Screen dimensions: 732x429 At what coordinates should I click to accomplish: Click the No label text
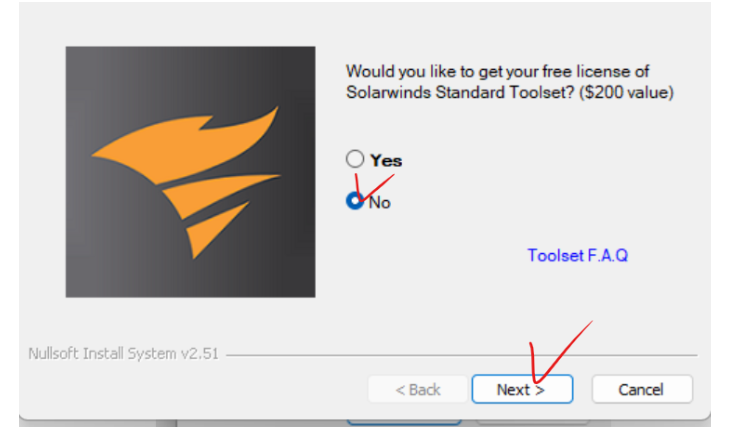(380, 203)
